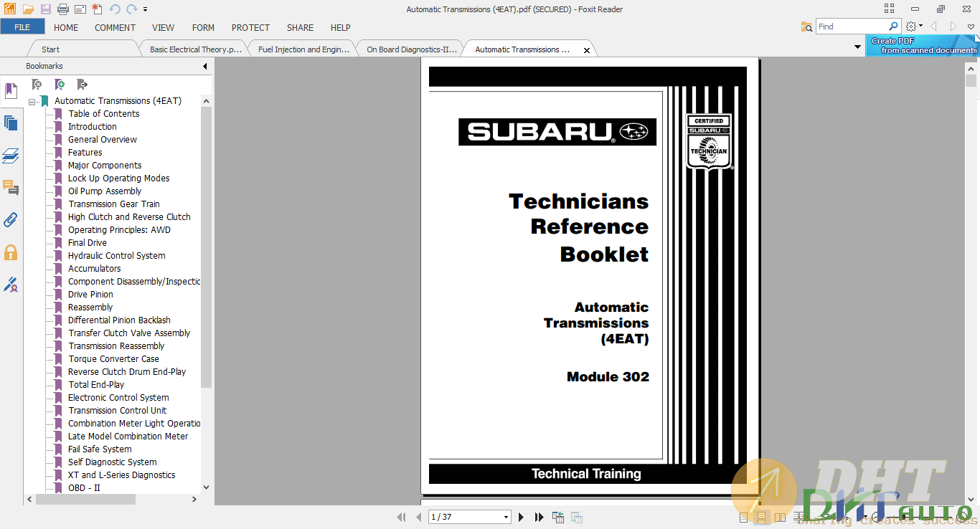
Task: Open the OBD - II bookmark
Action: [x=84, y=488]
